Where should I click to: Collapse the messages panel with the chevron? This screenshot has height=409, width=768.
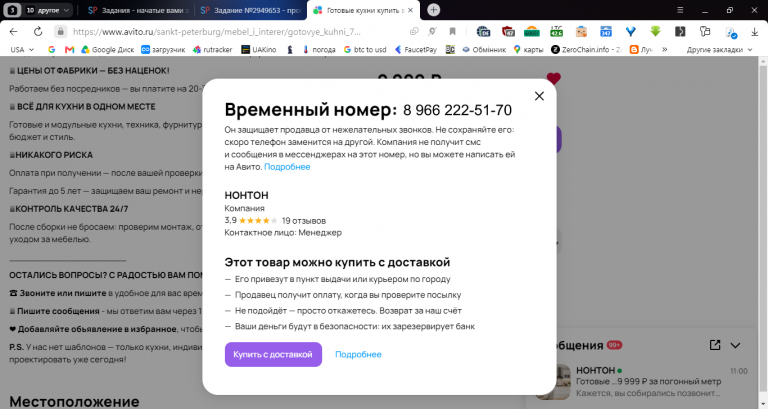click(735, 345)
